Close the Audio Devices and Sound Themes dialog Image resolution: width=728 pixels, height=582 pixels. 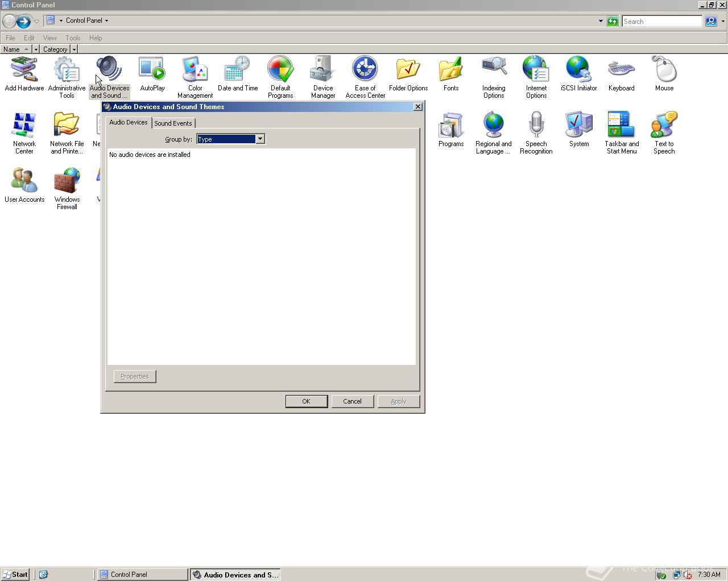point(417,107)
